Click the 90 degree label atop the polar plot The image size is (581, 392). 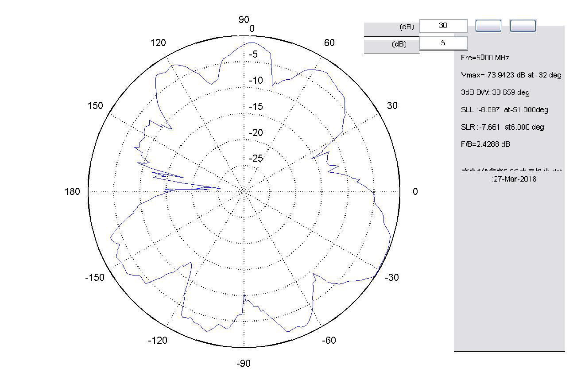[x=244, y=19]
